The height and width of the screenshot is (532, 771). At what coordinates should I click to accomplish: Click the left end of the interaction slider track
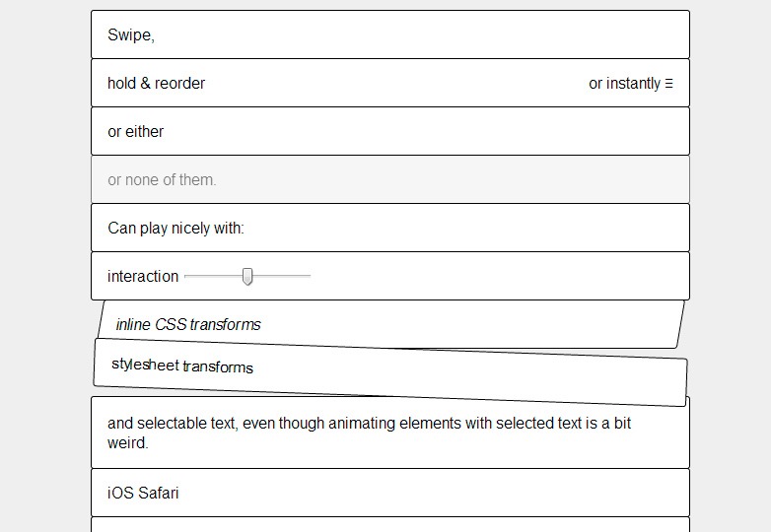187,277
